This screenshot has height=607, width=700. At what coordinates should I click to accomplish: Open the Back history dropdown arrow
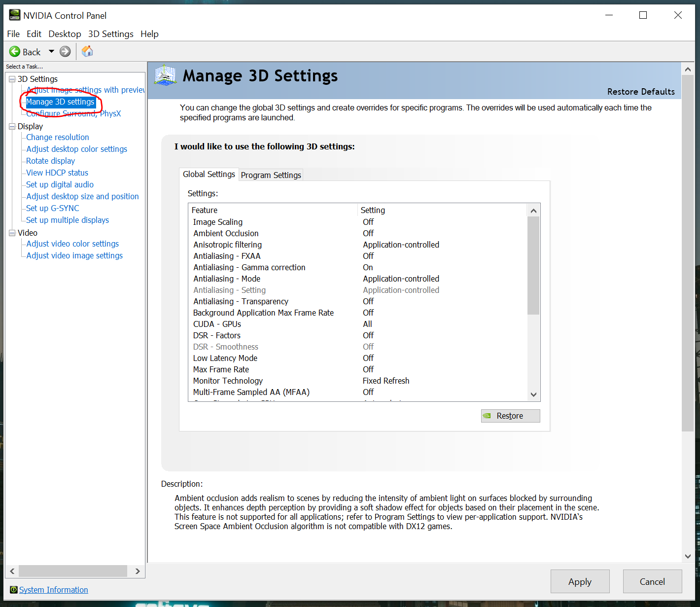click(x=51, y=51)
